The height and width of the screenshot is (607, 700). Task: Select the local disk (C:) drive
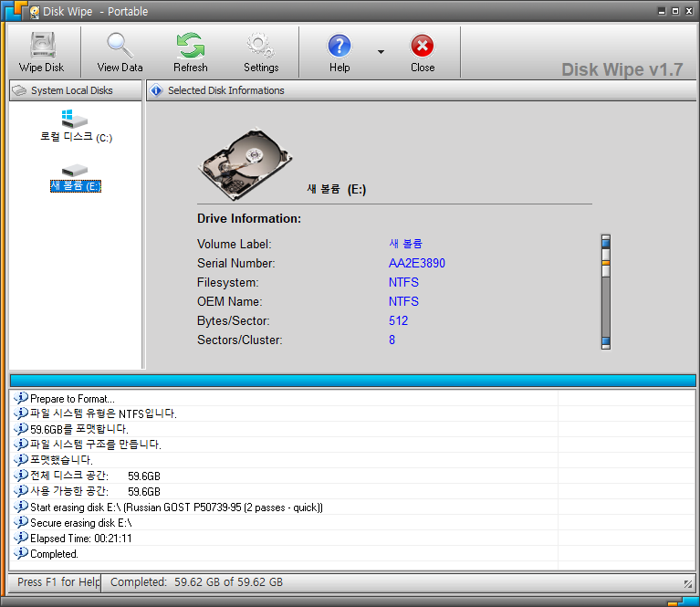[76, 127]
